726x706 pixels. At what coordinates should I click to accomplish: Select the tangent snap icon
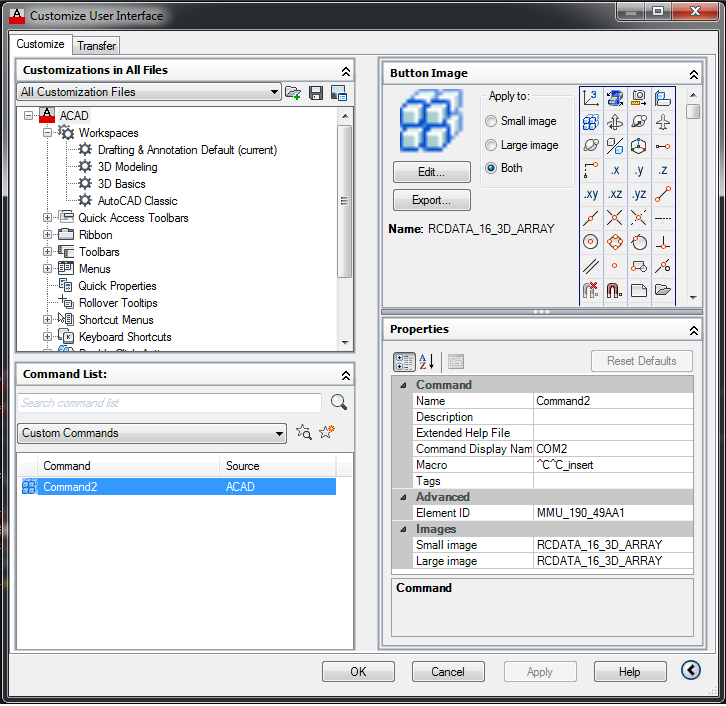[x=639, y=242]
